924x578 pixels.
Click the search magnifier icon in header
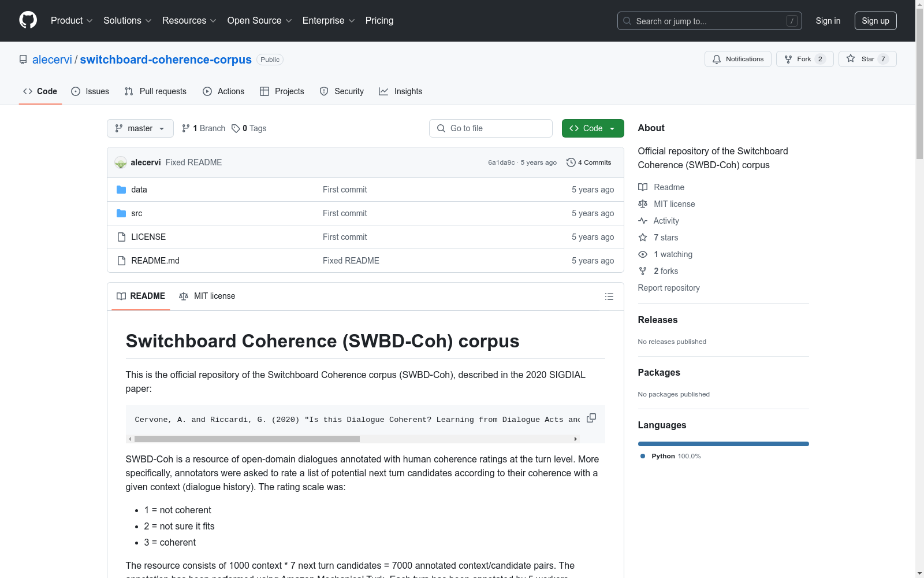627,21
